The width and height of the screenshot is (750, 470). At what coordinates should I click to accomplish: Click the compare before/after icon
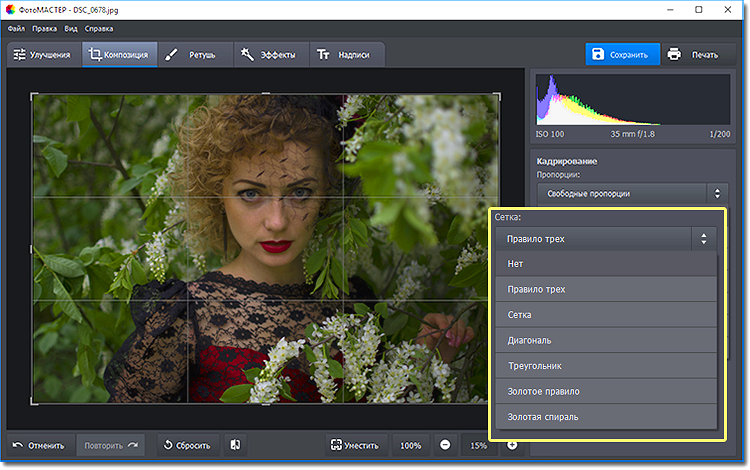233,445
